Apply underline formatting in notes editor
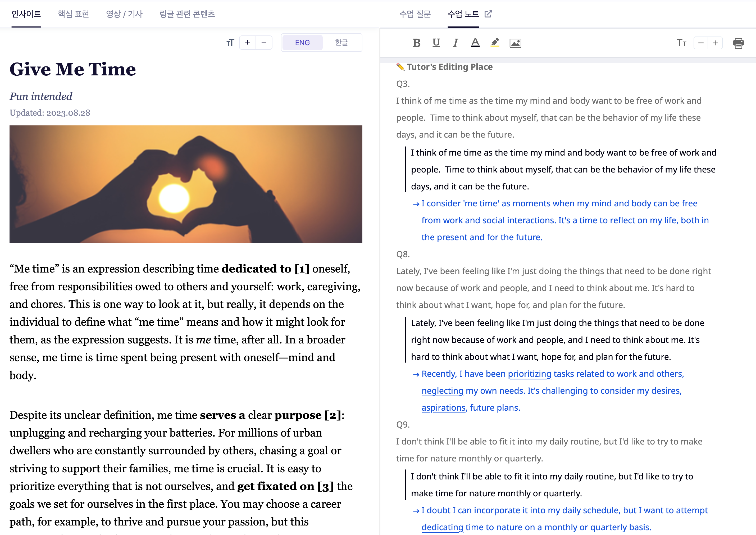This screenshot has width=756, height=535. click(436, 43)
